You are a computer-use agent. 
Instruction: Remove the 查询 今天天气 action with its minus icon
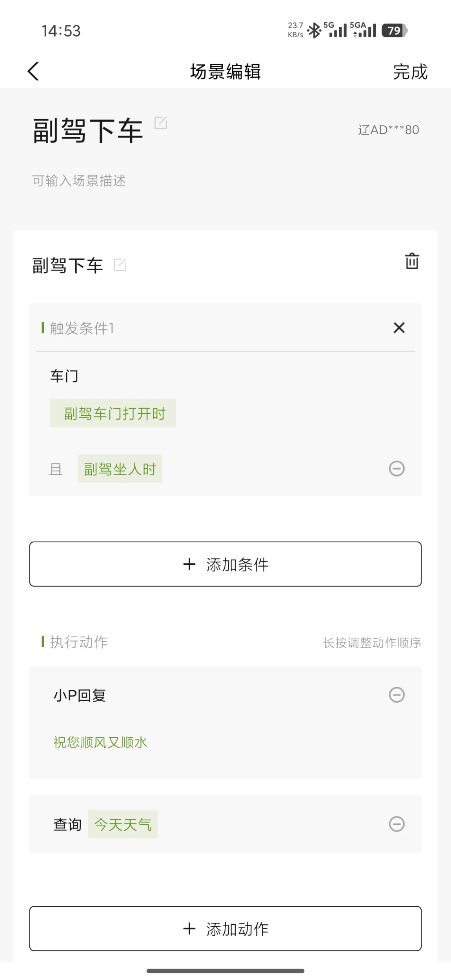pyautogui.click(x=396, y=824)
